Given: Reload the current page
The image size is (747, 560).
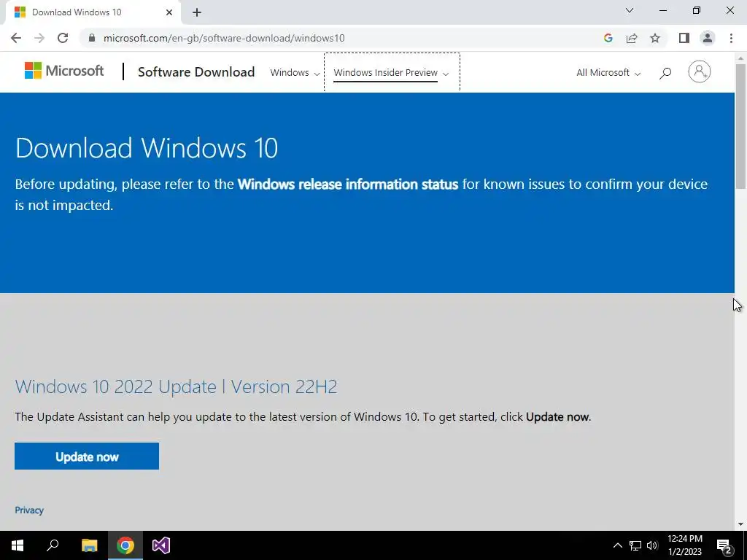Looking at the screenshot, I should pyautogui.click(x=63, y=38).
